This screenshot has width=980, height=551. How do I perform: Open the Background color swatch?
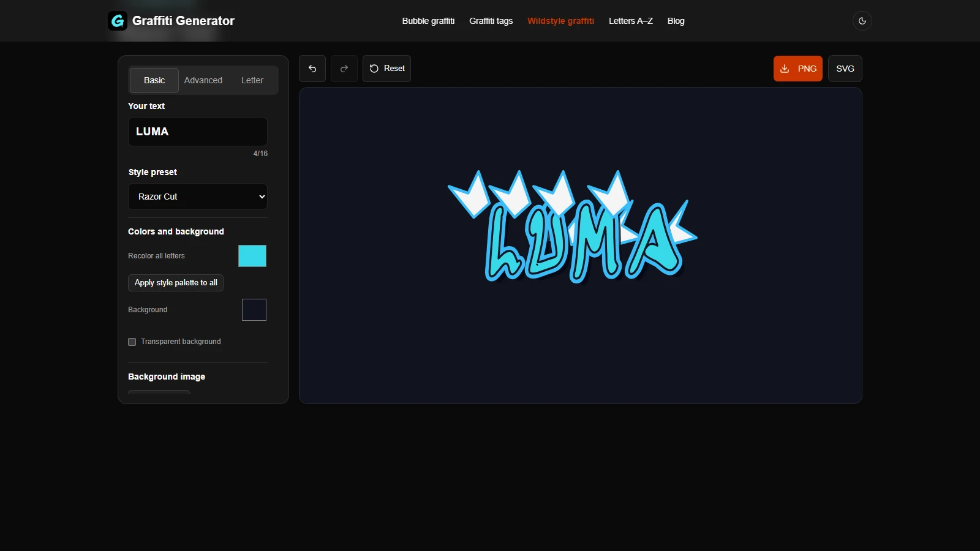(254, 310)
